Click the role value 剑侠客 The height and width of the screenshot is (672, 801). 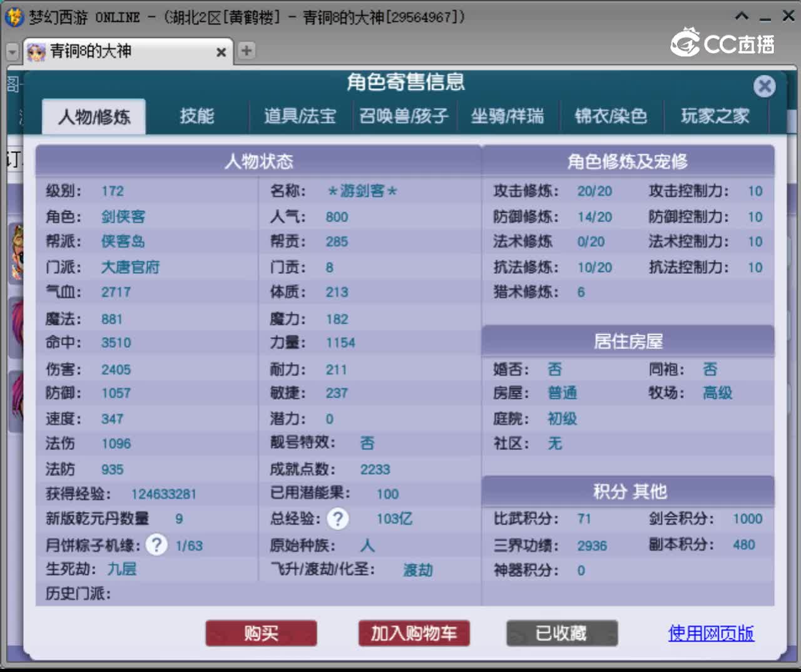click(123, 217)
